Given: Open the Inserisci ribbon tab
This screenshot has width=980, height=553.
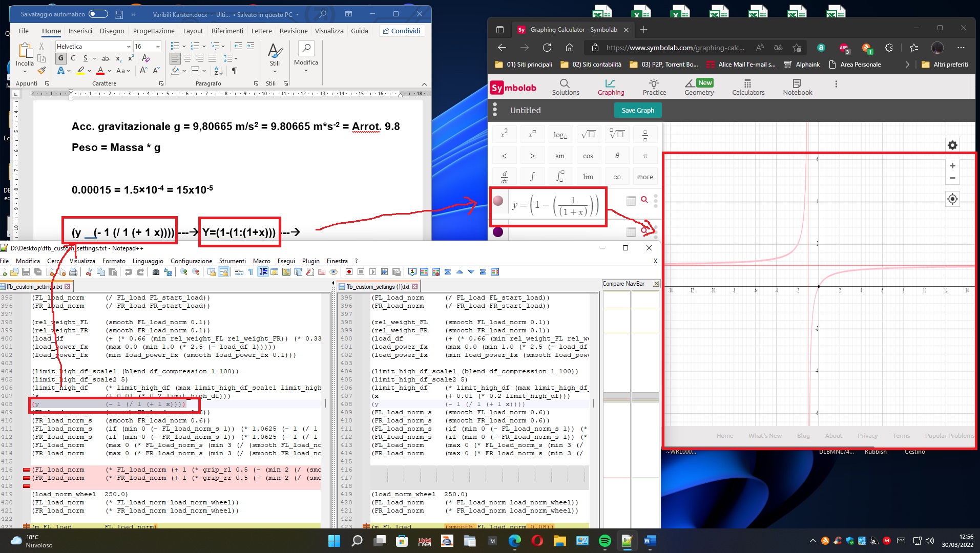Looking at the screenshot, I should (x=80, y=31).
